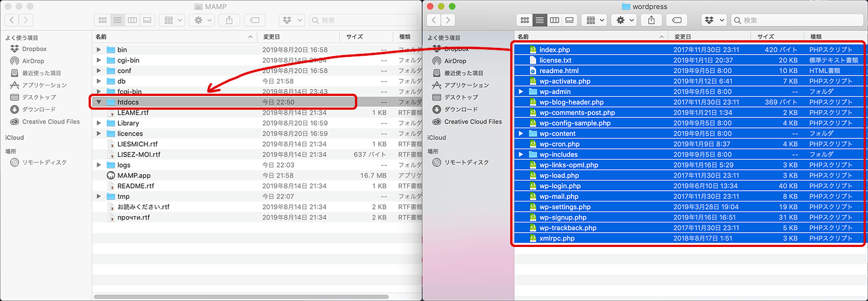
Task: Open group-by dropdown in MAMP window
Action: click(172, 20)
